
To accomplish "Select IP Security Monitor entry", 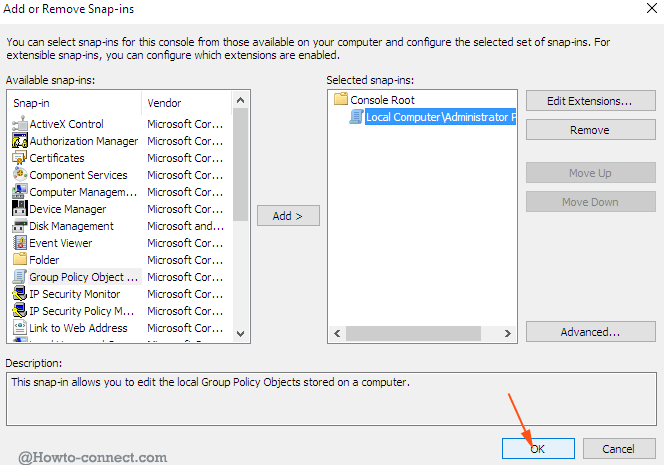I will [x=75, y=294].
